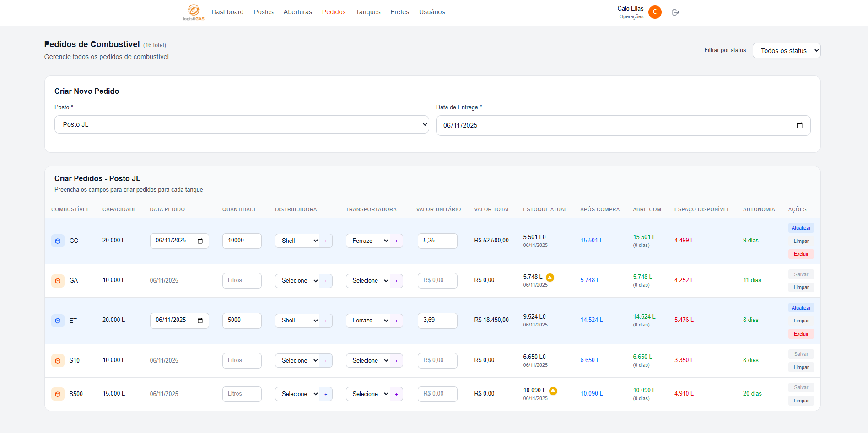The width and height of the screenshot is (868, 433).
Task: Open the Dashboard navigation tab
Action: [x=227, y=12]
